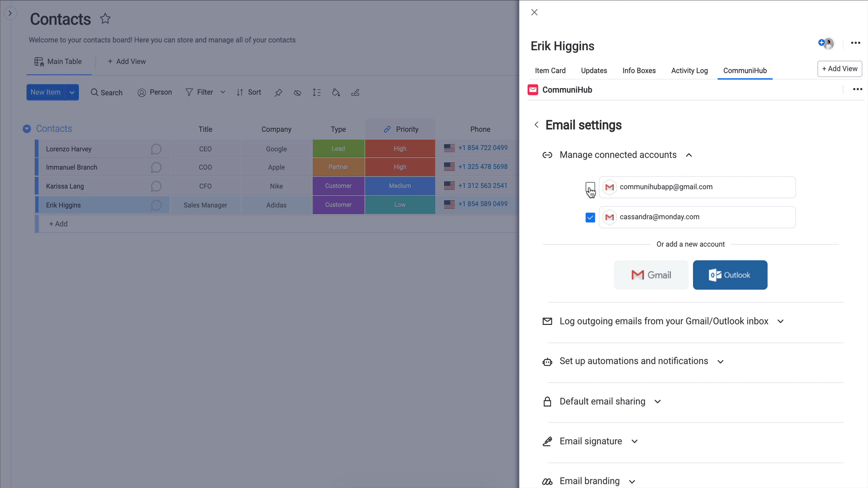Click the pin columns icon in toolbar

pos(278,93)
